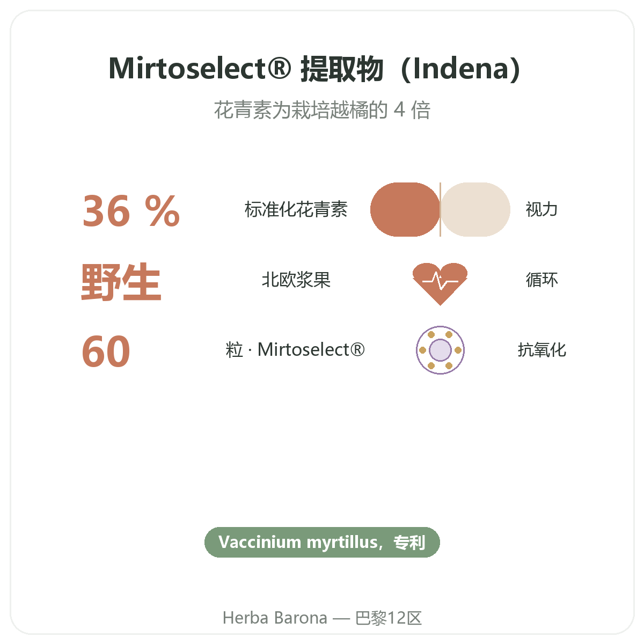Click the purple cell antioxidant icon
The width and height of the screenshot is (644, 644).
click(x=440, y=350)
